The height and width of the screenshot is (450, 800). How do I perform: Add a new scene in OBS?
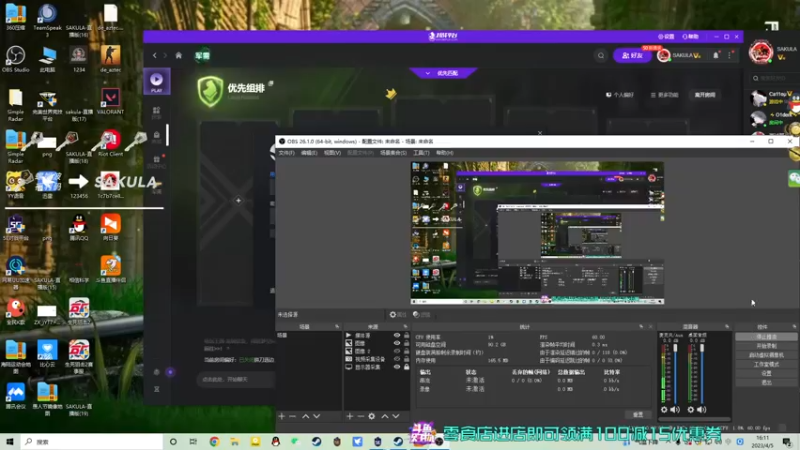[x=282, y=416]
